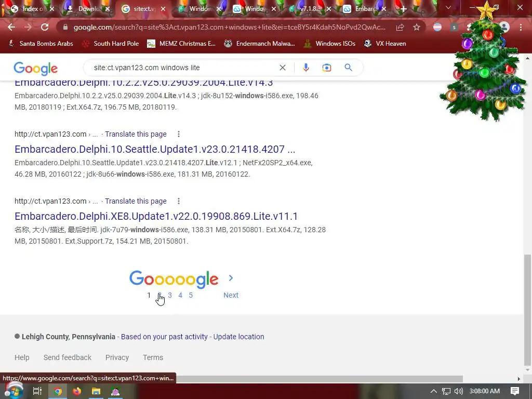Click the address bar URL
Image resolution: width=532 pixels, height=399 pixels.
[x=229, y=27]
